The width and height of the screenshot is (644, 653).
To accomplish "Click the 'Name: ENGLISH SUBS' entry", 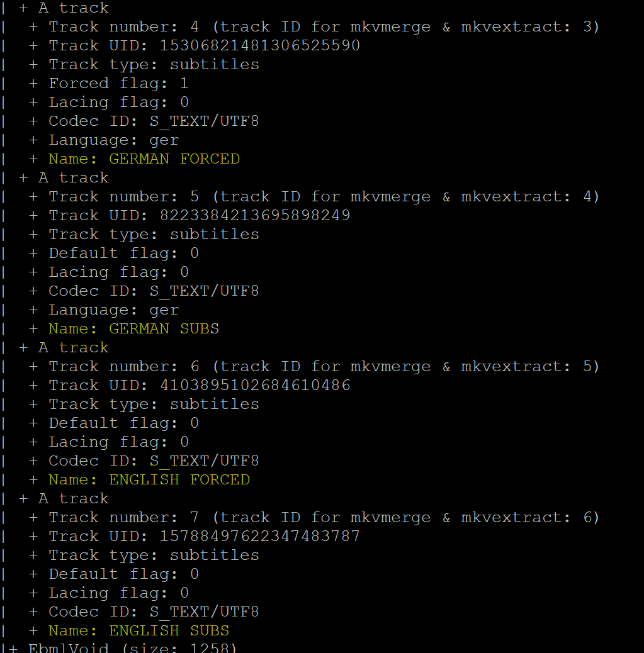I will 138,630.
